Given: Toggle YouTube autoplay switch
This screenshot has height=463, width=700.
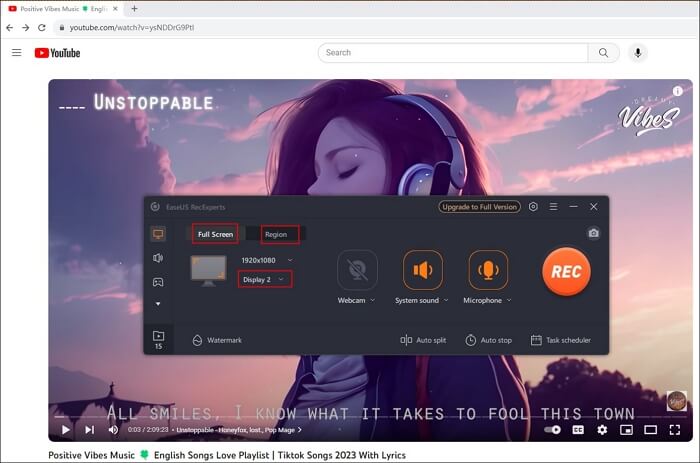Looking at the screenshot, I should coord(553,430).
